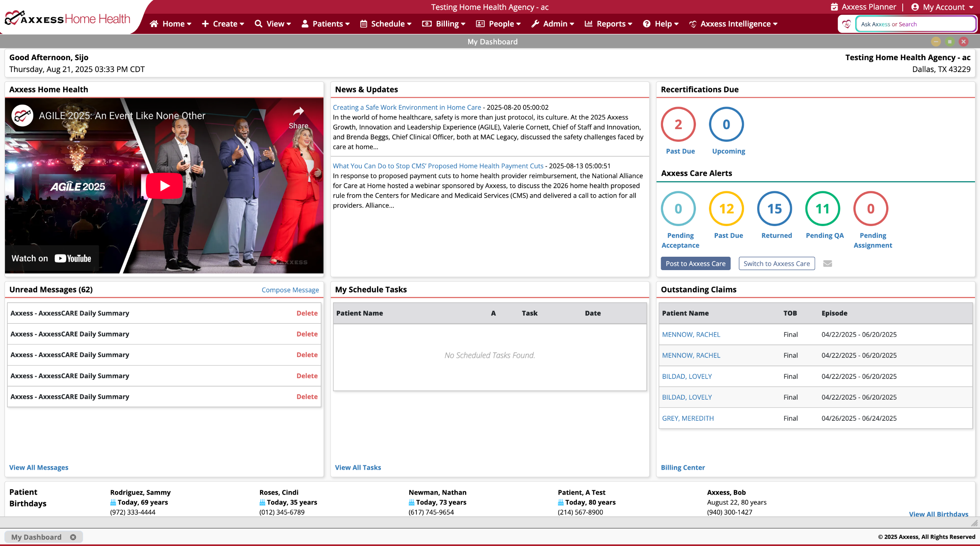
Task: Open the CMS Proposed Payment Cuts article
Action: (438, 166)
